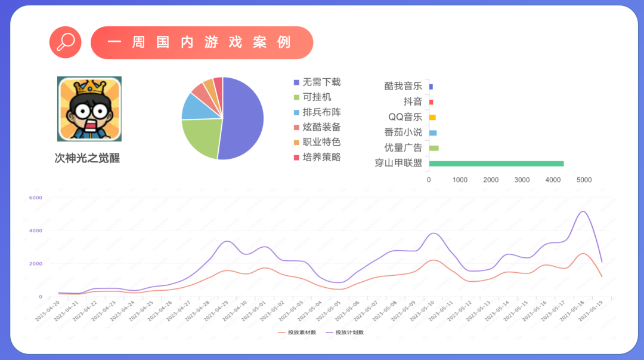Image resolution: width=644 pixels, height=360 pixels.
Task: Click the large purple pie slice
Action: (x=244, y=119)
